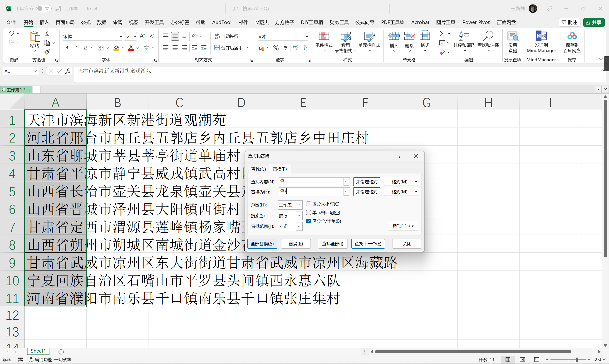Open the number format dropdown showing 文本
The height and width of the screenshot is (364, 609).
click(307, 37)
